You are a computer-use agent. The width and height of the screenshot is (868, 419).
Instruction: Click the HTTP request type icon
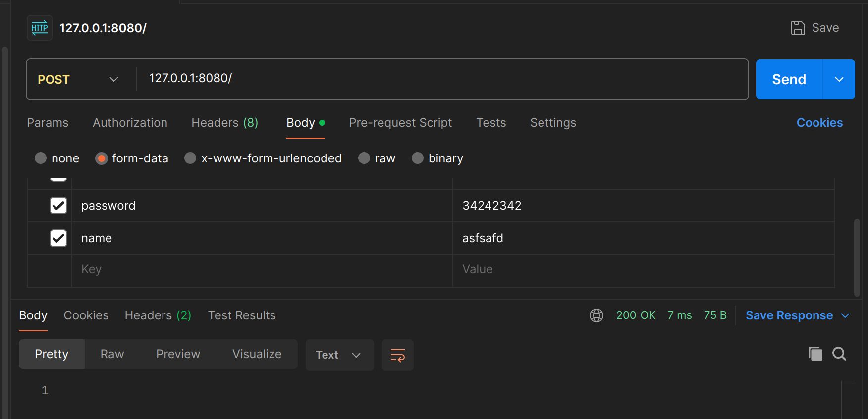tap(40, 28)
